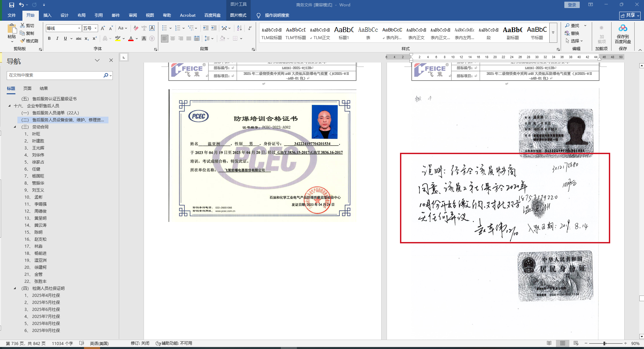Click the 登录 sign-in button
Screen dimensions: 644x349
pos(572,5)
